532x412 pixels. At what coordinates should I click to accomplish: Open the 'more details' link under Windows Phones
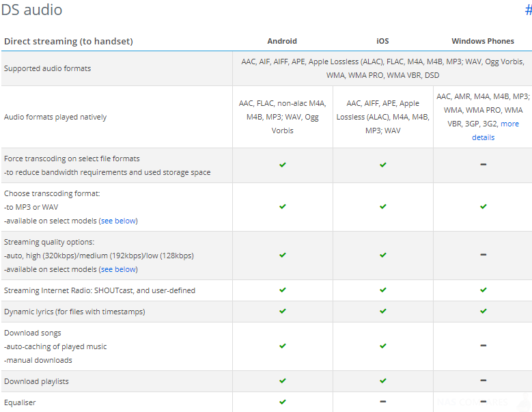pyautogui.click(x=495, y=131)
